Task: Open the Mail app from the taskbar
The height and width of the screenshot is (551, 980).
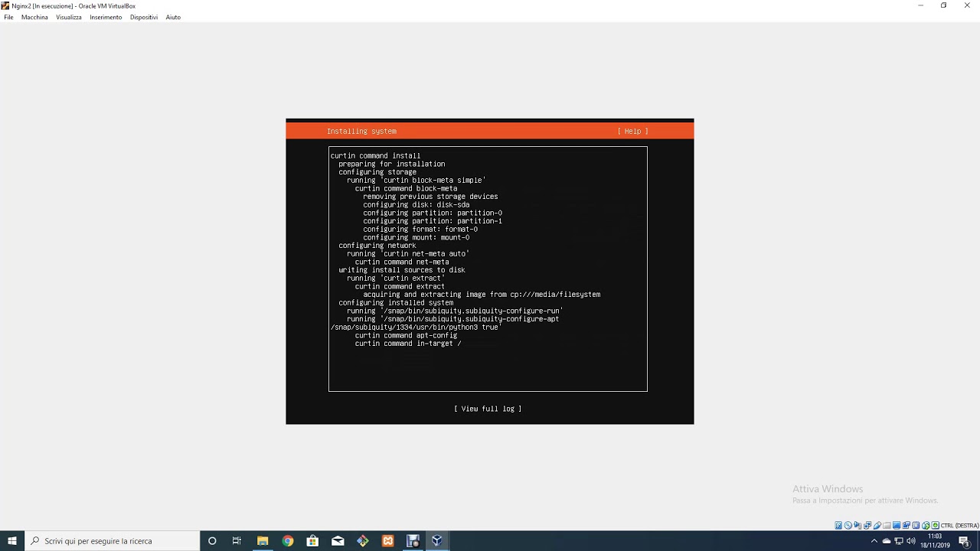Action: point(338,541)
